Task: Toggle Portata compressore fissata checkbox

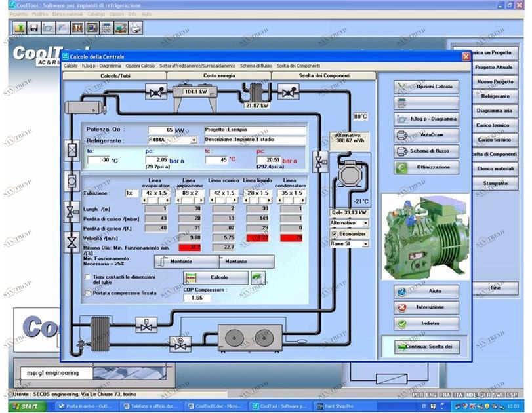Action: pos(89,293)
